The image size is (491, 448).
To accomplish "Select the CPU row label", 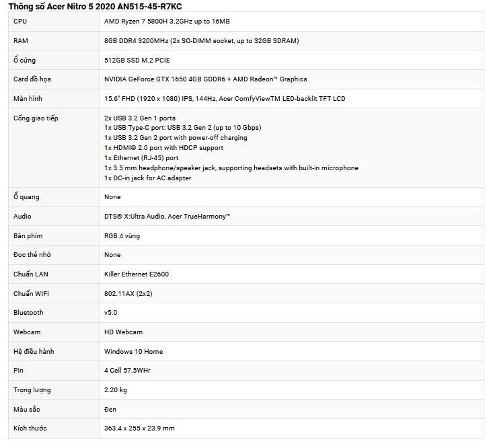I will [20, 22].
